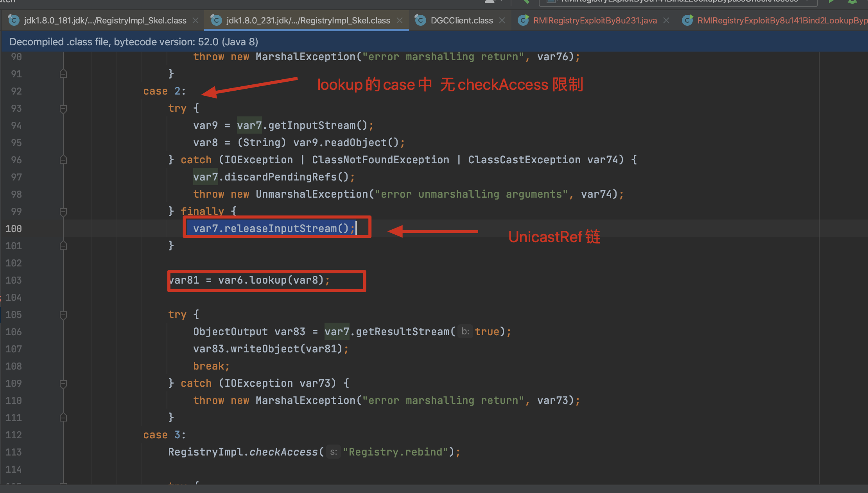The image size is (868, 493).
Task: Click ClassCastException in catch on line 96
Action: [524, 160]
